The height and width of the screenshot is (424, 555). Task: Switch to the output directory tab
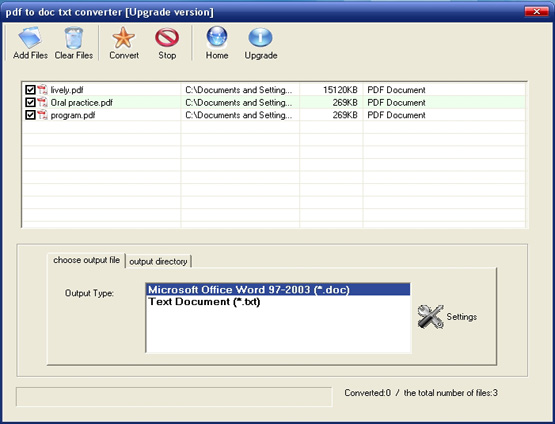[158, 262]
